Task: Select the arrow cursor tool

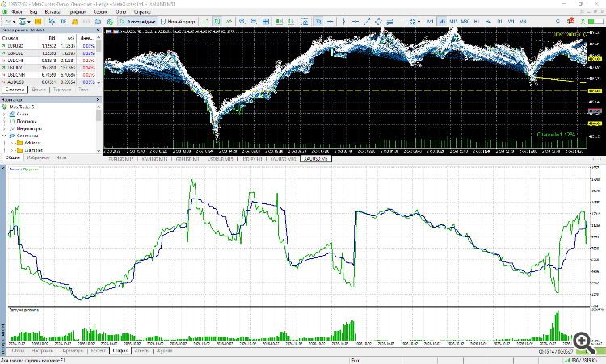Action: pyautogui.click(x=318, y=22)
